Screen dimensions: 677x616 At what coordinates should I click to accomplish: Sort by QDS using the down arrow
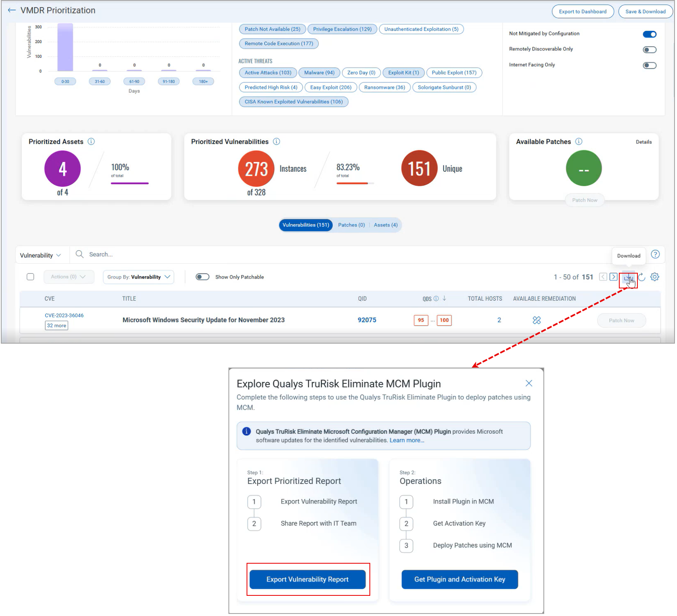coord(444,298)
